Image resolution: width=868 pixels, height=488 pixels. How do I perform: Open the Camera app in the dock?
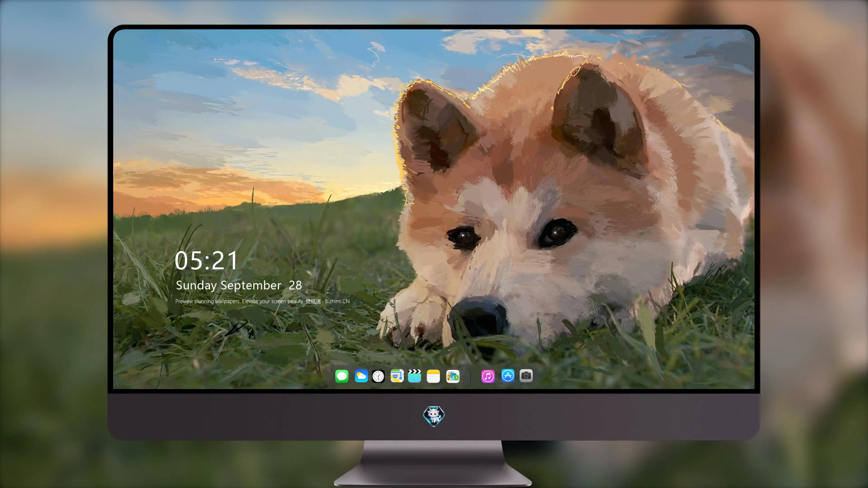[x=526, y=375]
